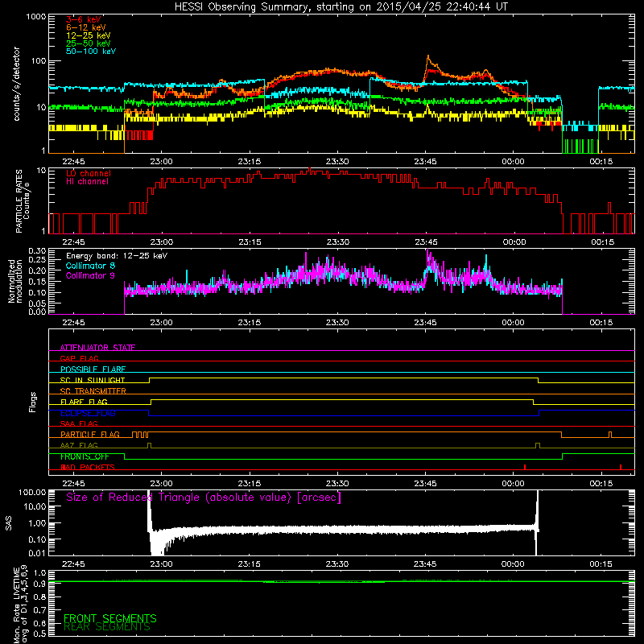644x644 pixels.
Task: Select the 12-25 keV legend label
Action: [89, 35]
